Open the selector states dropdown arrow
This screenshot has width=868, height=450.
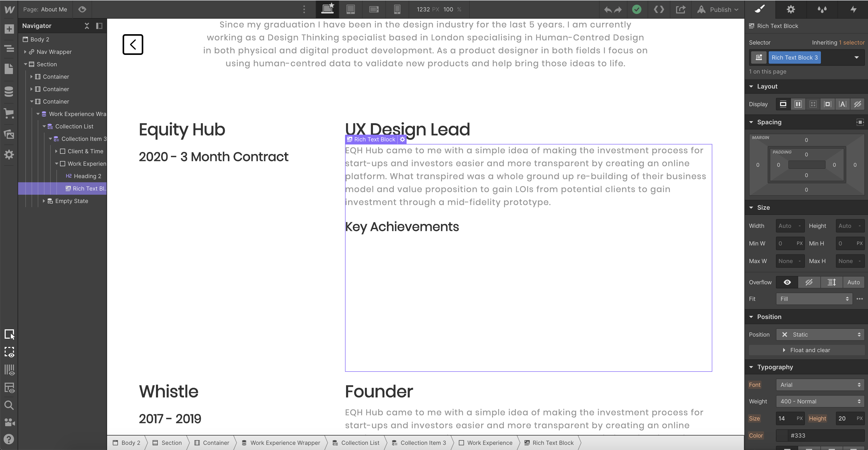tap(857, 57)
